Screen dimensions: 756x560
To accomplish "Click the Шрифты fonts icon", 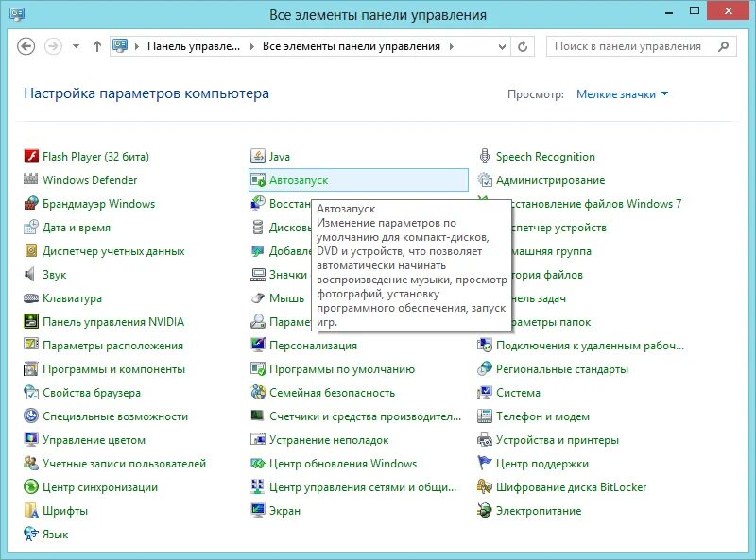I will click(31, 510).
